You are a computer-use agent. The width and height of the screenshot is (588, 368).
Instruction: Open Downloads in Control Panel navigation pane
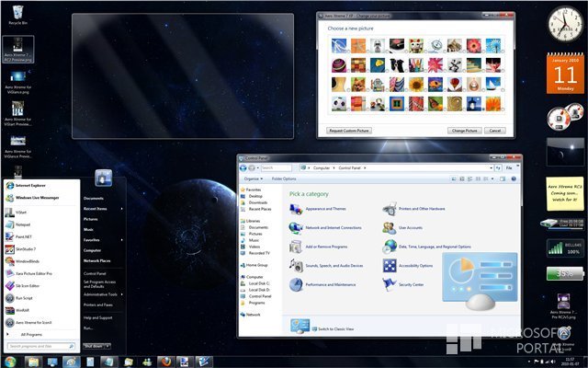click(x=258, y=202)
